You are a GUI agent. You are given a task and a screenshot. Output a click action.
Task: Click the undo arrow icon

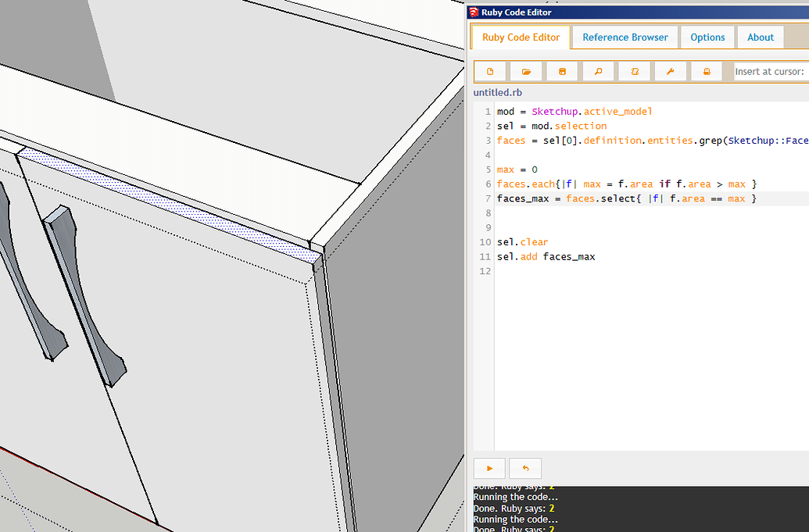tap(524, 468)
